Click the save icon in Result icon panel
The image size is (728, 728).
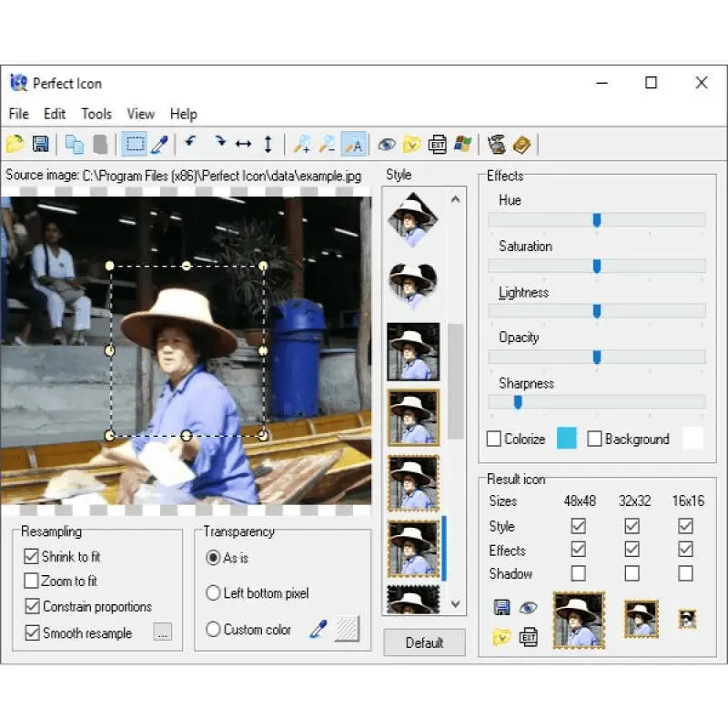coord(501,607)
